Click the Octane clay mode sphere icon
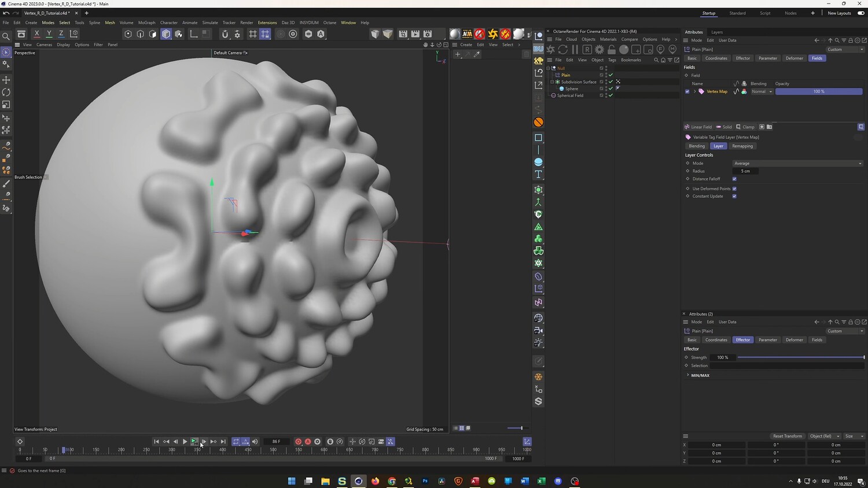 click(624, 50)
